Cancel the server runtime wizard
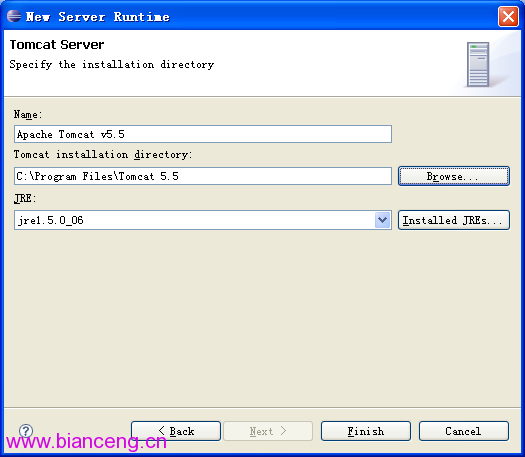 (464, 431)
